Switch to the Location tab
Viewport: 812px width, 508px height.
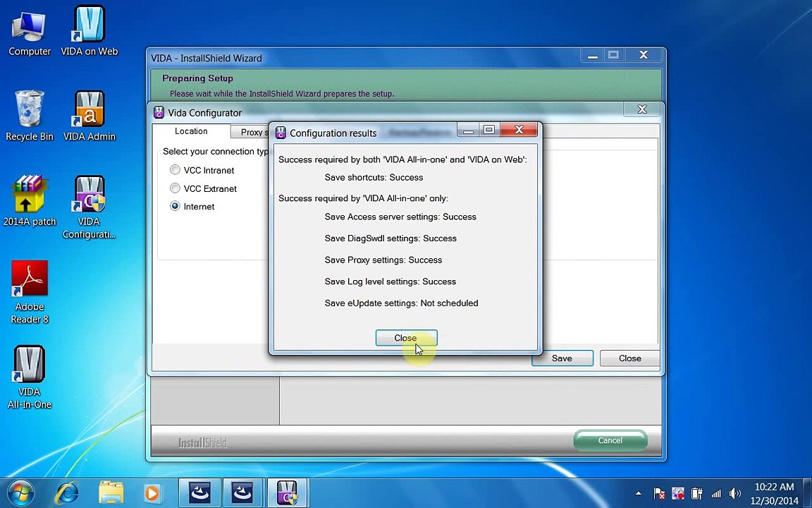click(x=191, y=131)
